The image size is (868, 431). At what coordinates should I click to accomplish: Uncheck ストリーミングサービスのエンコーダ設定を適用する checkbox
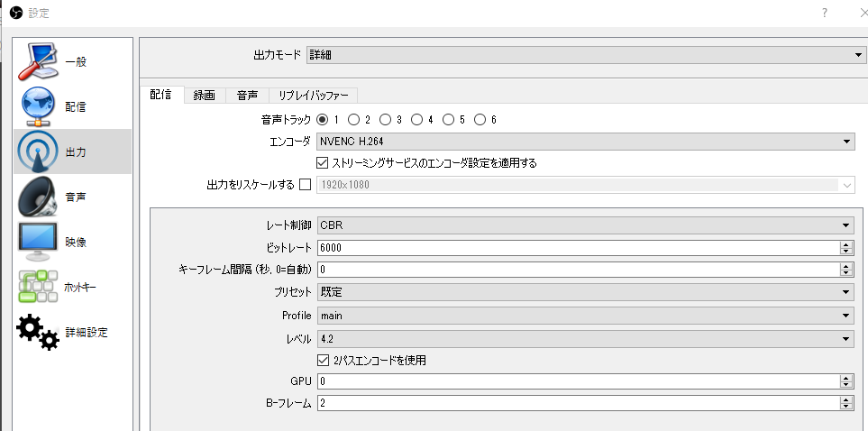coord(322,163)
